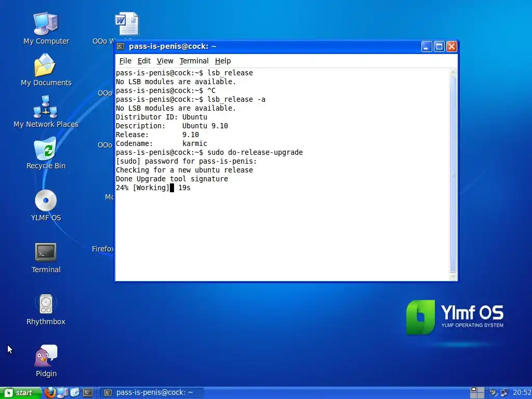The image size is (532, 399).
Task: Click Firefox desktop icon label behind terminal
Action: 102,249
